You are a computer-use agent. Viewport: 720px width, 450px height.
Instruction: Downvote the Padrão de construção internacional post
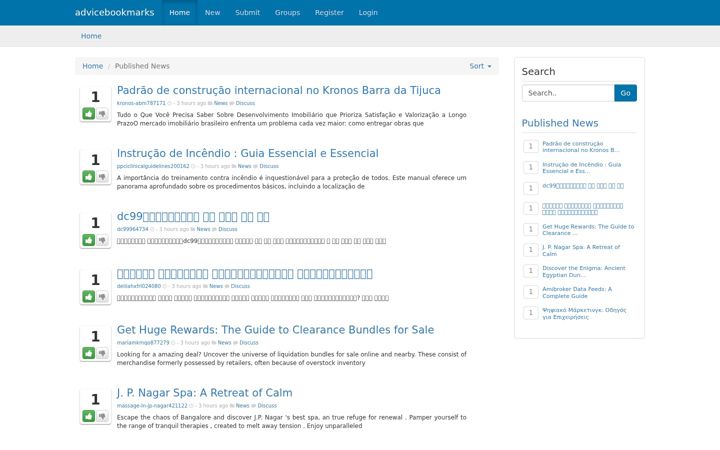(102, 113)
